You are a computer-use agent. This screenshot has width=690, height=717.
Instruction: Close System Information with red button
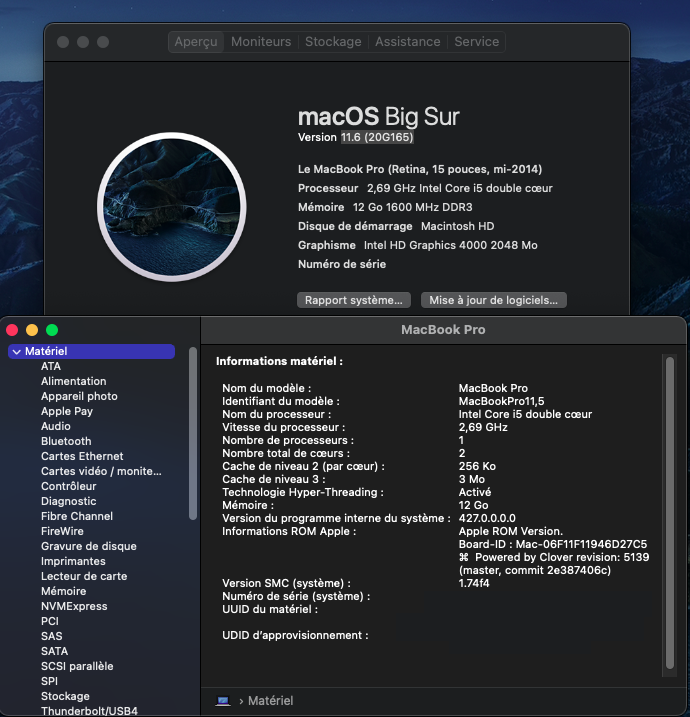point(12,330)
